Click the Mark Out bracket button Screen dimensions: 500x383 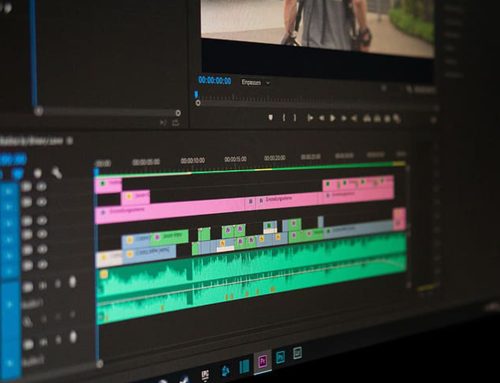[295, 118]
